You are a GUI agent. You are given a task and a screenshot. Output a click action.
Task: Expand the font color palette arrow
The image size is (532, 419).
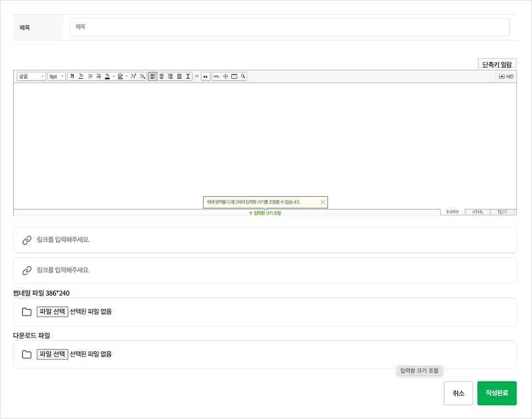tap(113, 77)
